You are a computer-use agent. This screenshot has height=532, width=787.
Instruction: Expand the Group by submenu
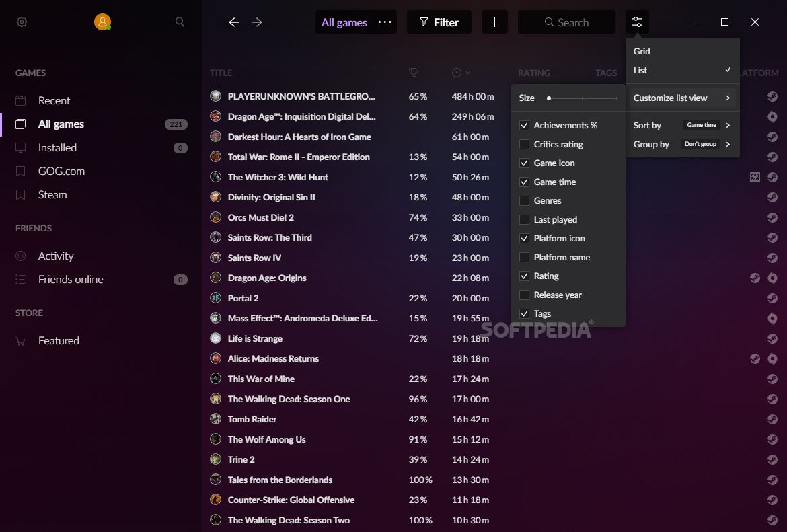pyautogui.click(x=683, y=144)
